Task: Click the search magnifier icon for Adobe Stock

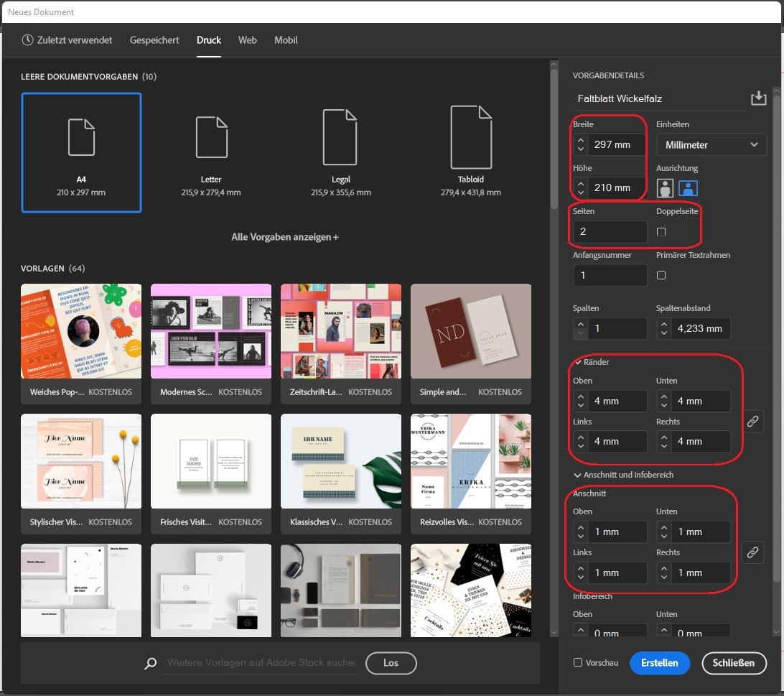Action: (151, 663)
